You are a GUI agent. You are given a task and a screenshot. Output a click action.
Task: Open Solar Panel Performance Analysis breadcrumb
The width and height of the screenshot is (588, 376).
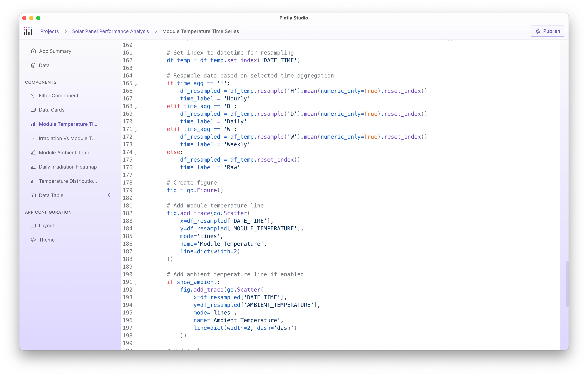[x=110, y=31]
